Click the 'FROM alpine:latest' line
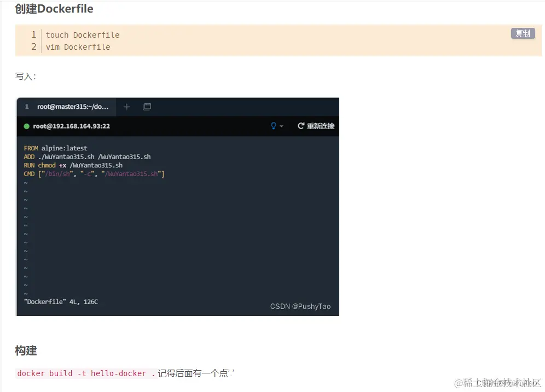 [x=56, y=148]
